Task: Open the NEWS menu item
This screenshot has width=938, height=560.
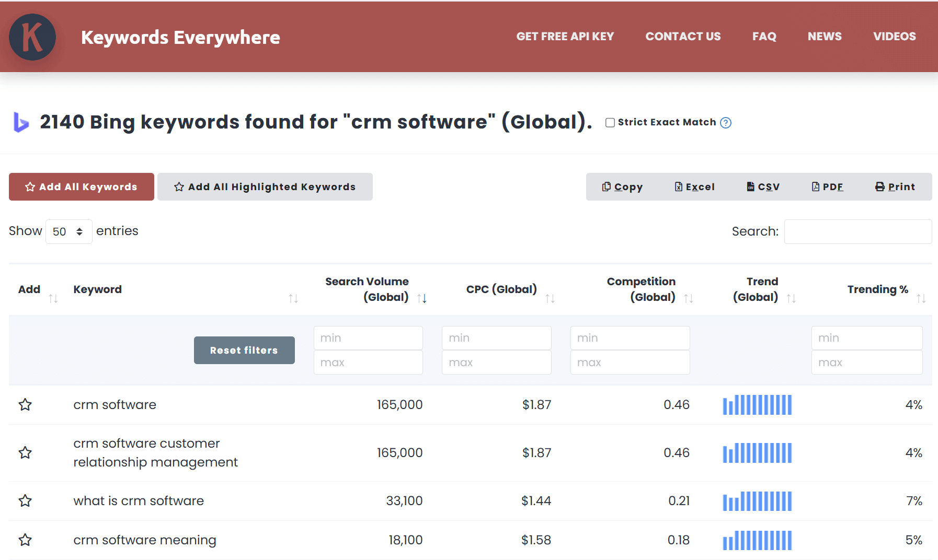Action: tap(825, 37)
